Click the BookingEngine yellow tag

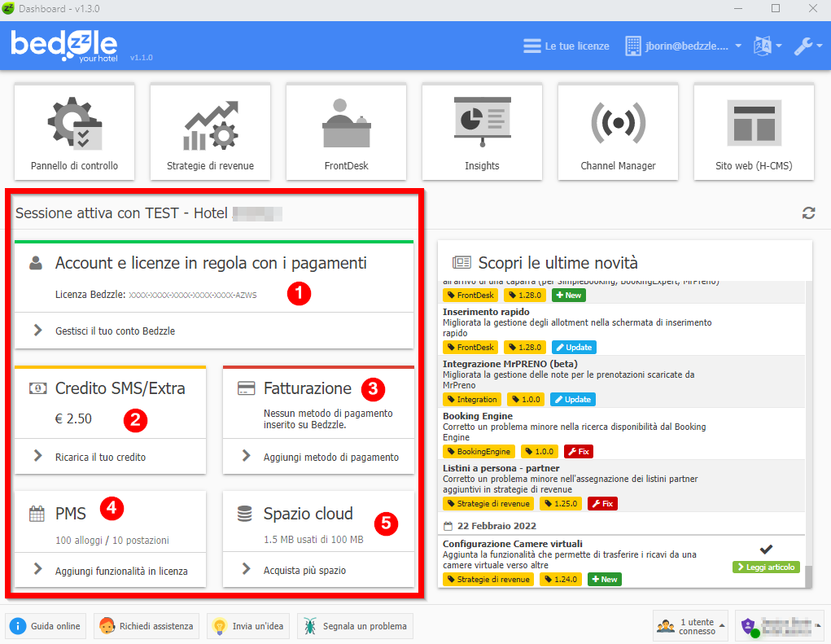click(x=479, y=452)
